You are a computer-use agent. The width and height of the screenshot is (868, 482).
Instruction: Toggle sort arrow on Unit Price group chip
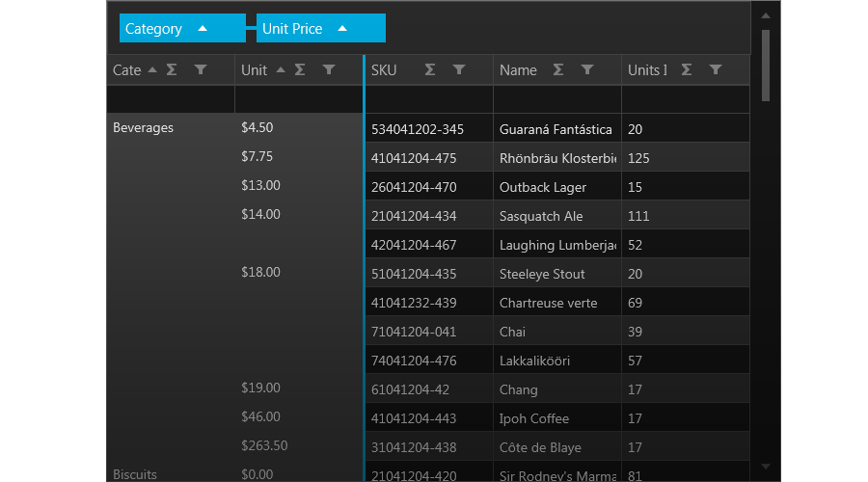point(342,28)
